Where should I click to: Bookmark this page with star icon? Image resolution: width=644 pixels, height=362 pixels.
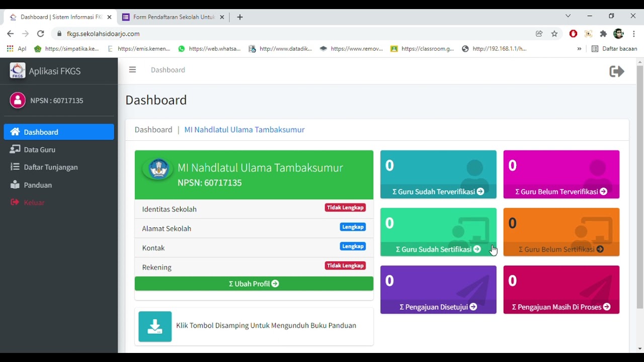[554, 34]
